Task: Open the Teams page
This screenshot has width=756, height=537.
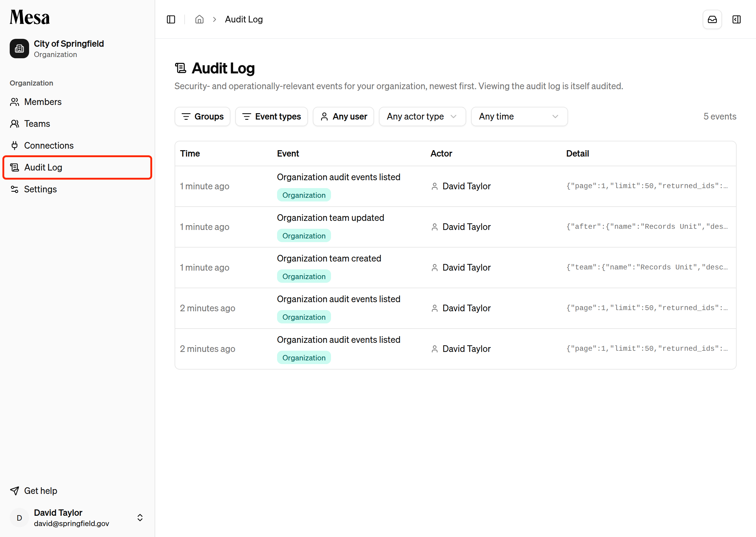Action: coord(77,124)
